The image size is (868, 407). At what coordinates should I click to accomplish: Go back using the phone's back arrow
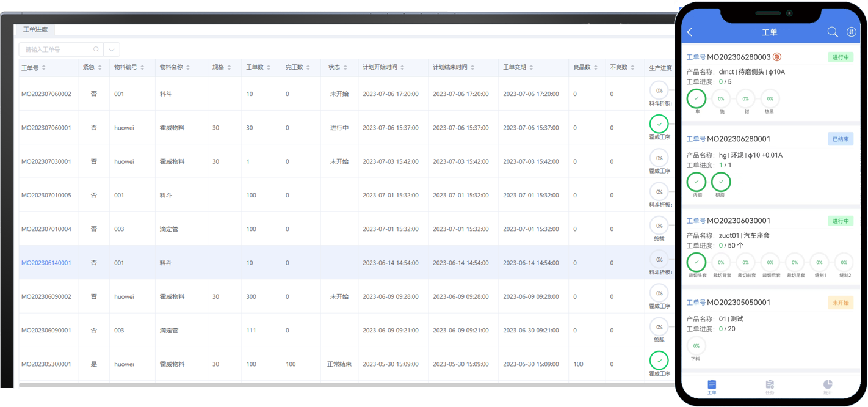(690, 32)
